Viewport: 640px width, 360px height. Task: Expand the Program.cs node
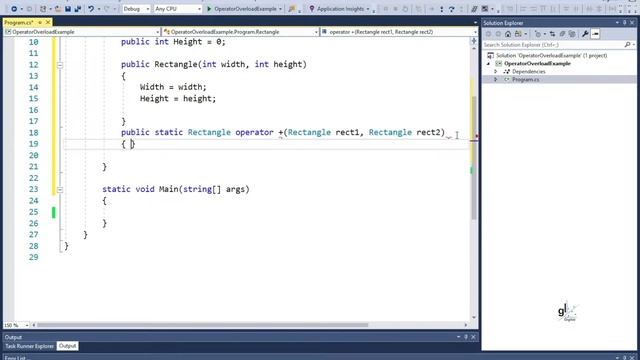(496, 80)
